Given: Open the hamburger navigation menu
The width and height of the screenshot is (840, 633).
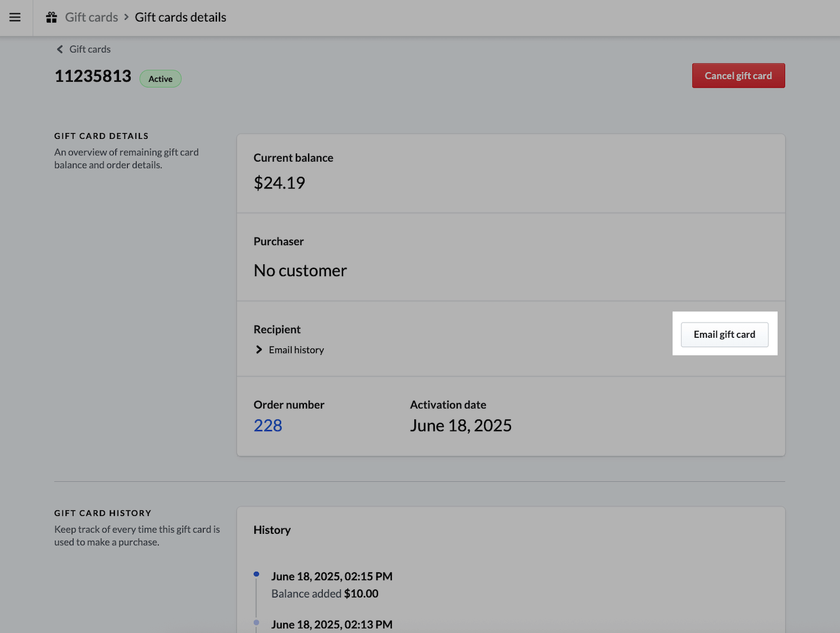Looking at the screenshot, I should (x=15, y=18).
